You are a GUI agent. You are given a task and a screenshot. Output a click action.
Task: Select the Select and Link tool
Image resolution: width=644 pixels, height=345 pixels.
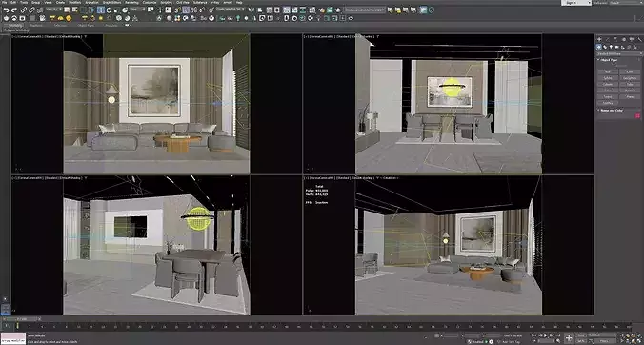pos(24,10)
